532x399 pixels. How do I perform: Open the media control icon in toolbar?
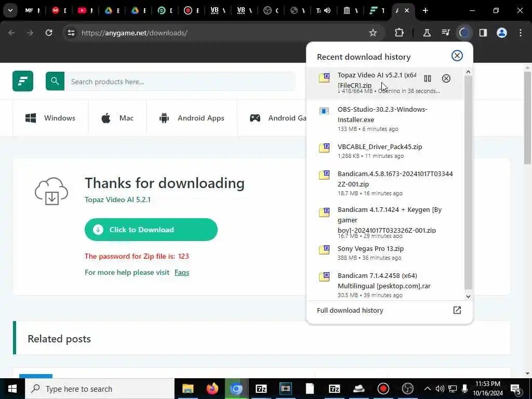click(x=446, y=33)
